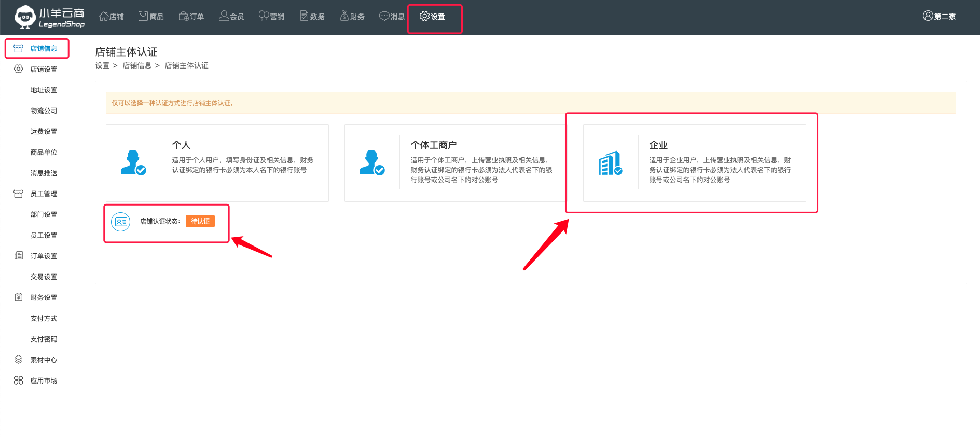Click the 店铺设置 gear icon in sidebar

(x=19, y=69)
